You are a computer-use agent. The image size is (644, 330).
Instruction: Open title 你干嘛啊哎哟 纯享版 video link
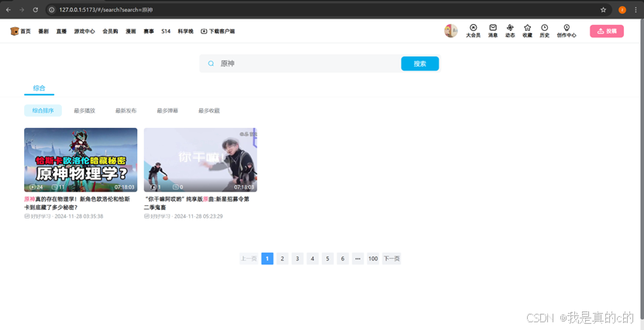[x=197, y=203]
